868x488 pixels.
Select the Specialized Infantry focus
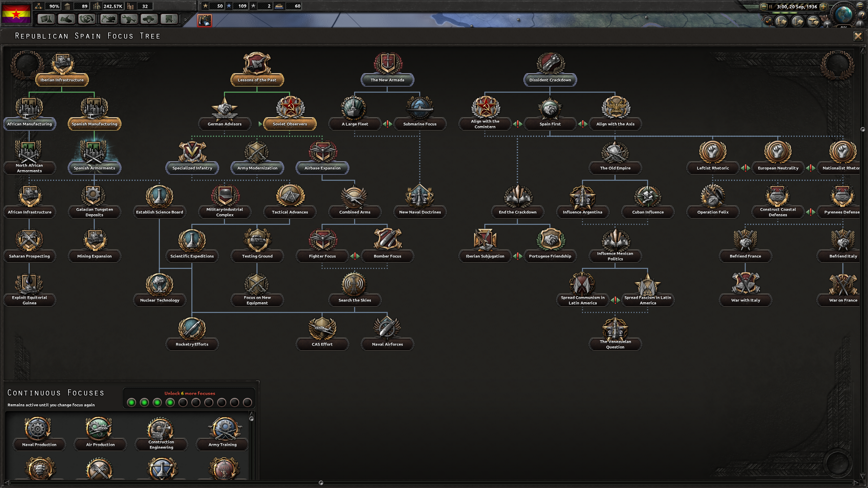pos(192,157)
